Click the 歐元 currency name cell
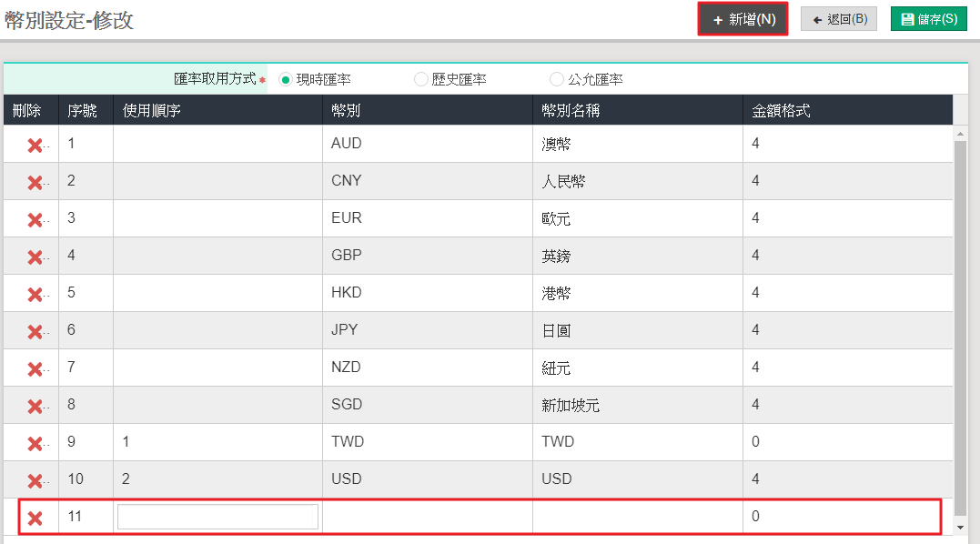 pyautogui.click(x=638, y=218)
